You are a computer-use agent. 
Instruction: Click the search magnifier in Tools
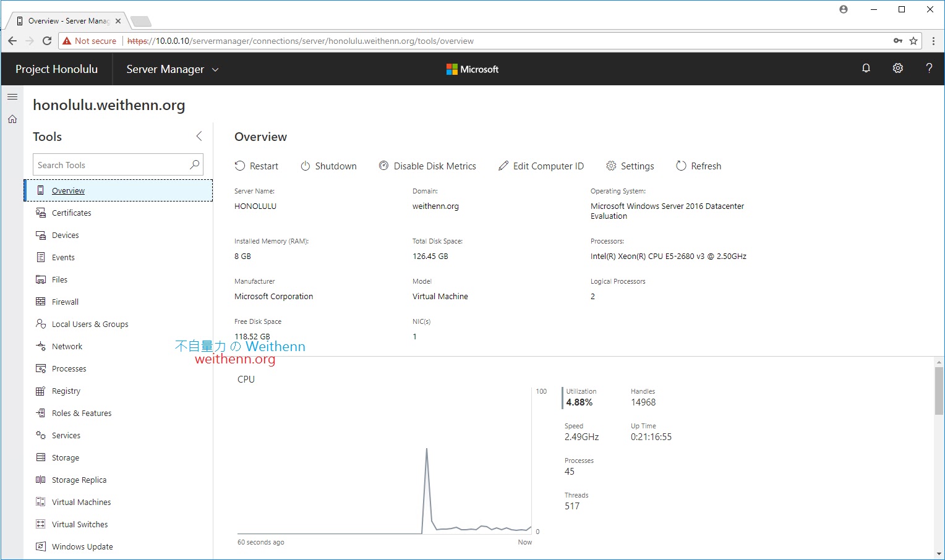click(194, 164)
